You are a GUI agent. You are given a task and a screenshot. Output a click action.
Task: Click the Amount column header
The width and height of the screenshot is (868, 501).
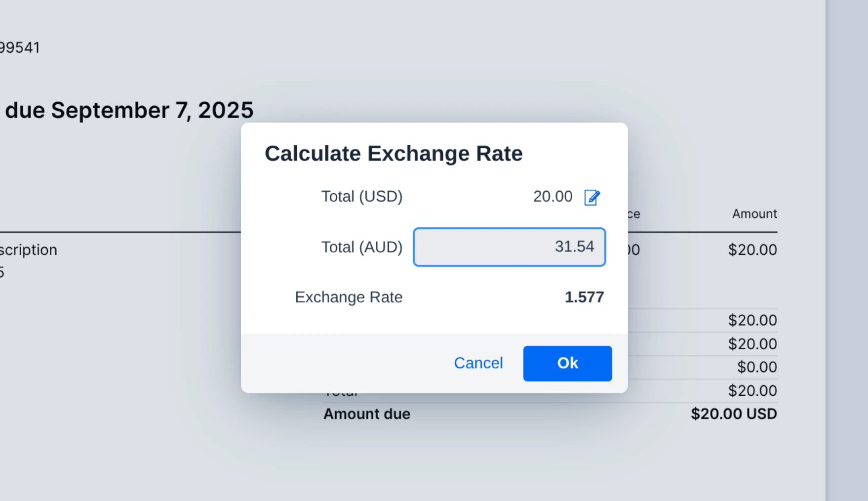[x=754, y=214]
